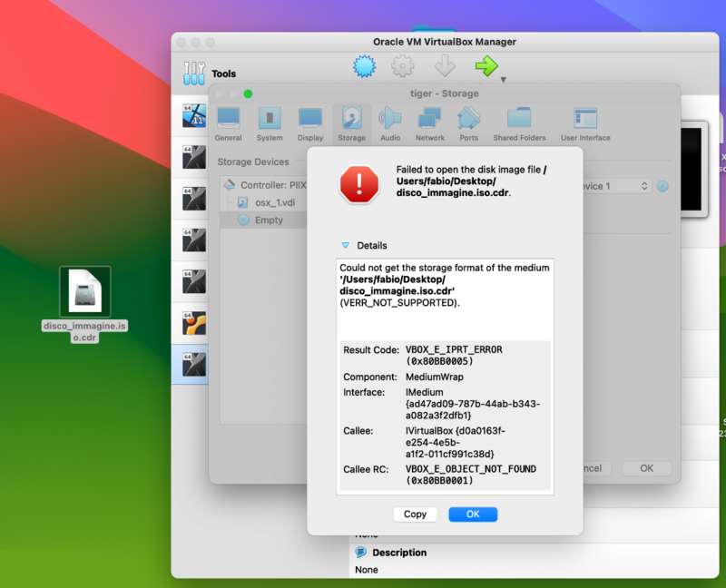The image size is (726, 588).
Task: Click the red error exclamation icon
Action: (359, 184)
